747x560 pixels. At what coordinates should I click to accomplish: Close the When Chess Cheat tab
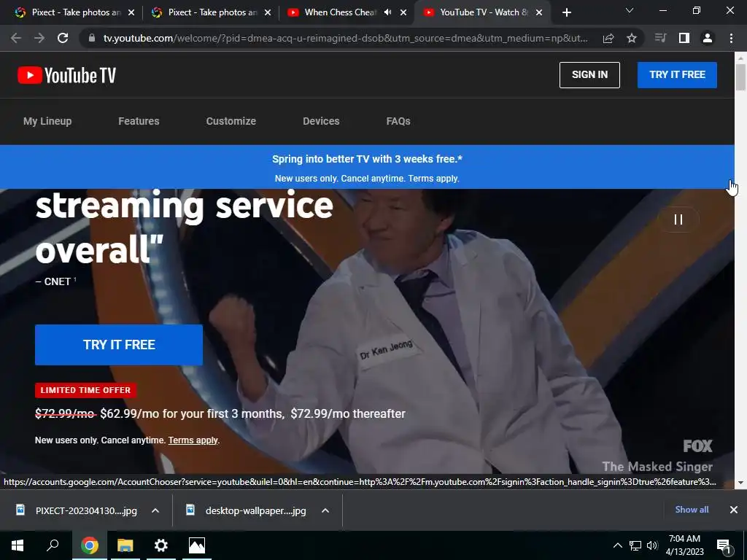point(403,12)
